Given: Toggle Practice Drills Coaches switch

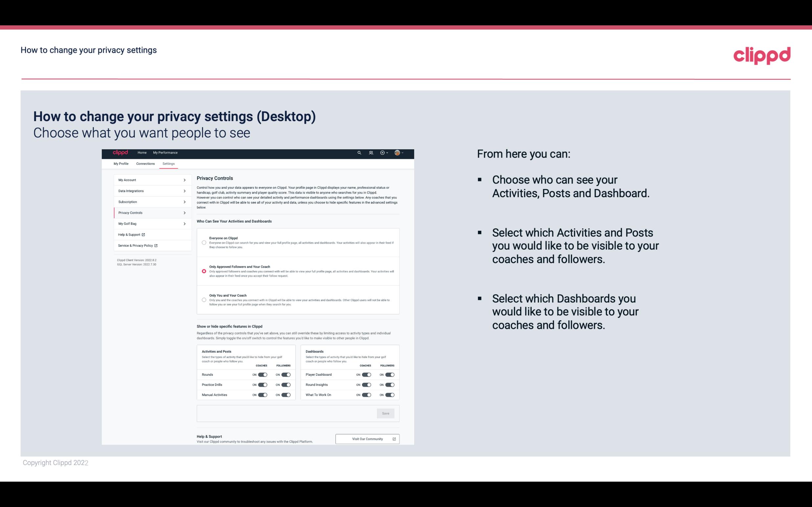Looking at the screenshot, I should coord(262,384).
